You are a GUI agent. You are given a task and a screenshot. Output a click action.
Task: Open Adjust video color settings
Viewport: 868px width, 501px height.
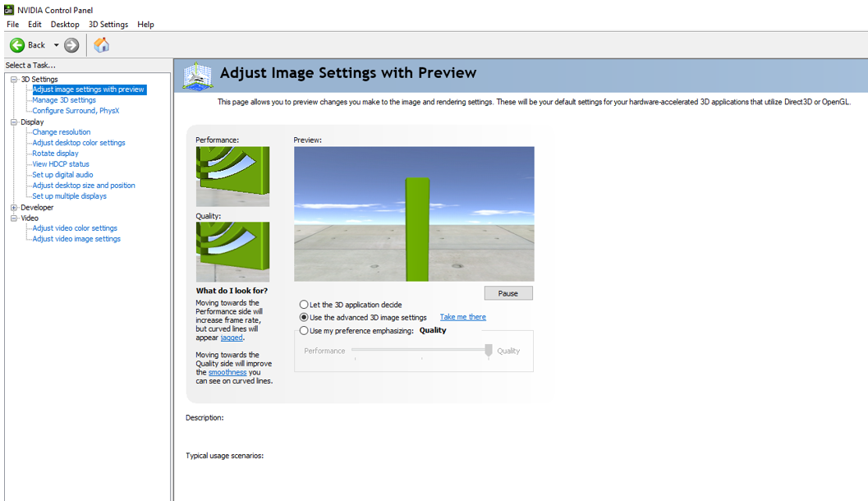(75, 228)
